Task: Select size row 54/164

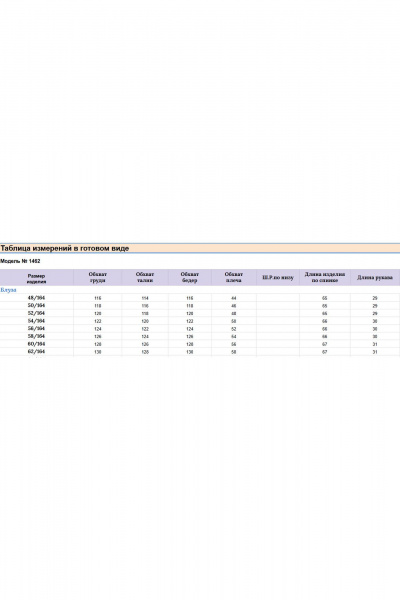Action: 200,321
